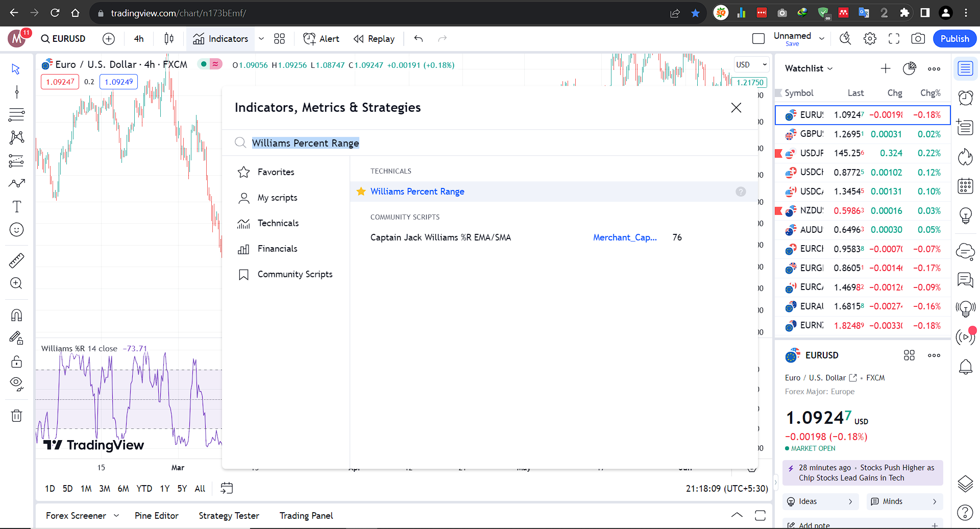Open the indicator templates dropdown arrow
Screen dimensions: 980x529
point(261,39)
